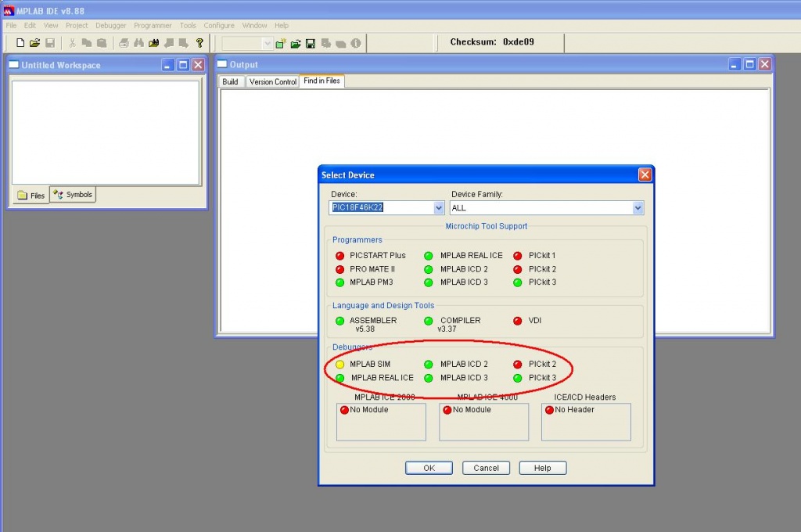Click the Find binoculars icon
This screenshot has height=532, width=801.
tap(138, 43)
